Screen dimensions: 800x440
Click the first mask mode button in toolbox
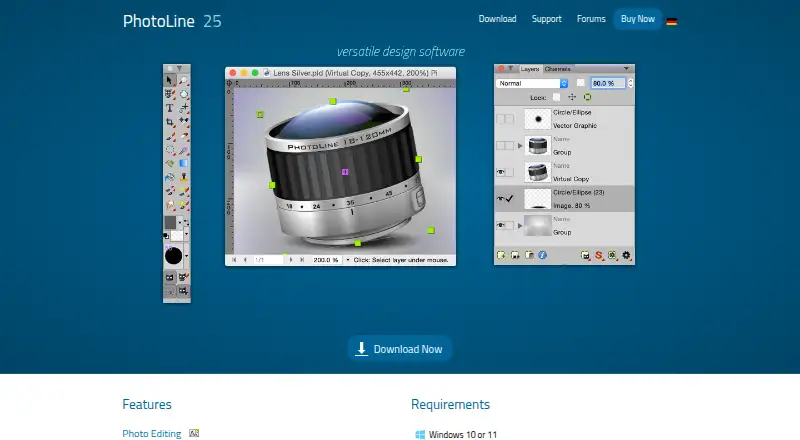(170, 277)
